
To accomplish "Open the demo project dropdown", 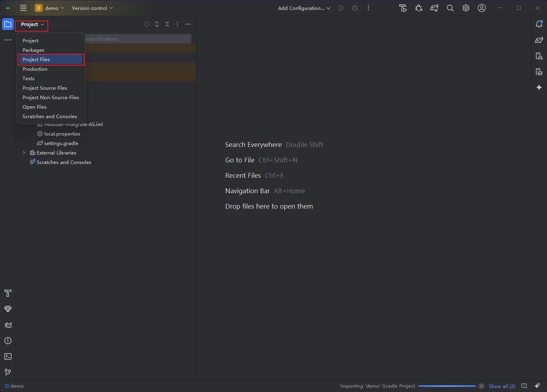I will pyautogui.click(x=50, y=8).
